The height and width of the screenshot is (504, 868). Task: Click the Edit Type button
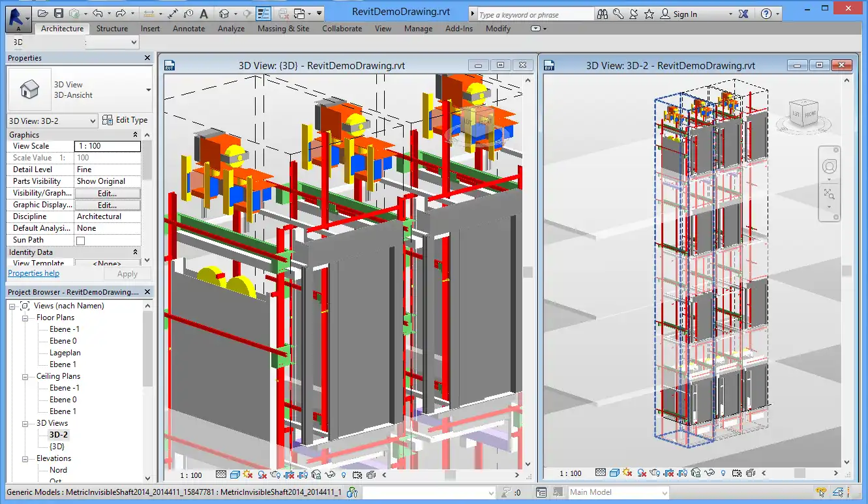125,120
